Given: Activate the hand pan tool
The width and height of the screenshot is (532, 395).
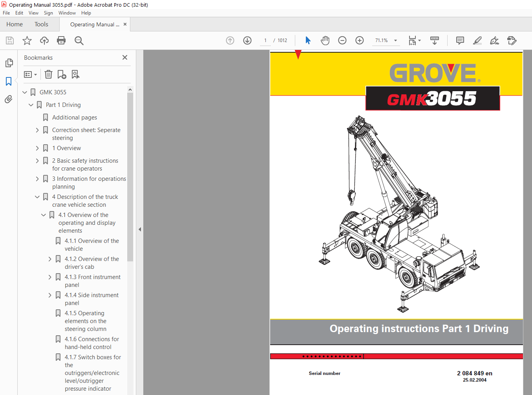Looking at the screenshot, I should (x=325, y=40).
